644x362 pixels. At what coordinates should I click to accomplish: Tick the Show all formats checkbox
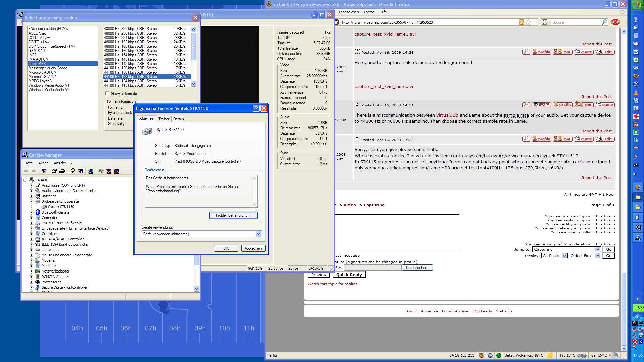pyautogui.click(x=107, y=94)
